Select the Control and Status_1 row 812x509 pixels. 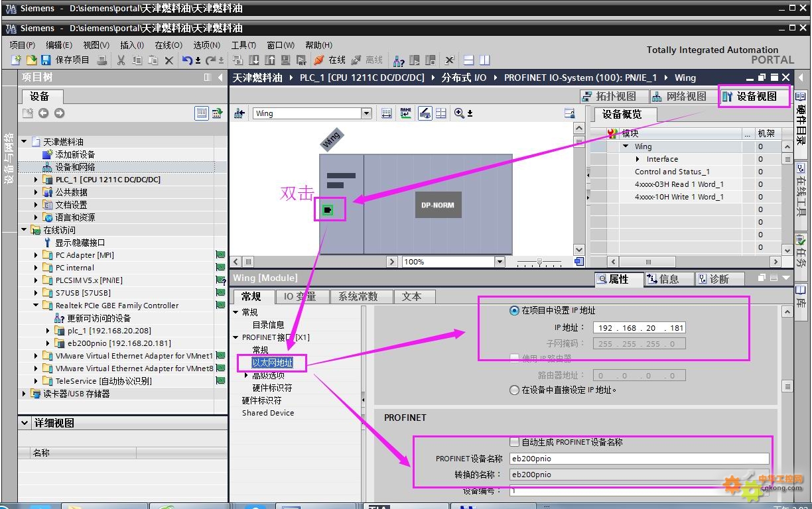point(672,172)
